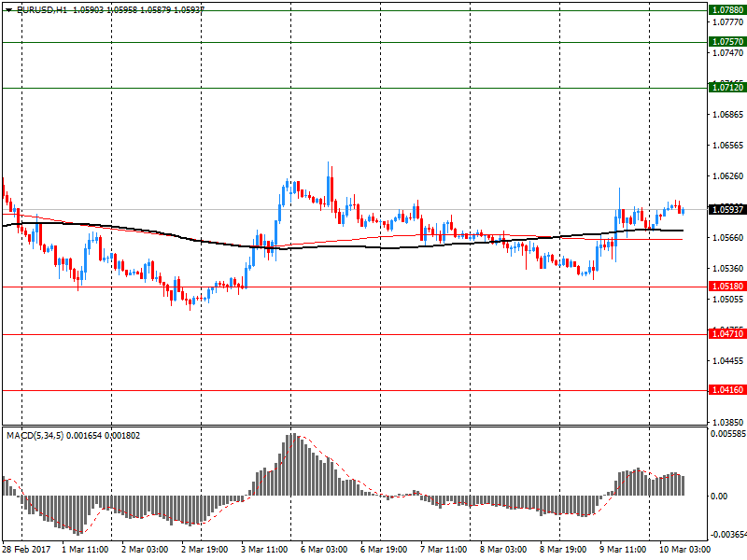Select the 1.04710 red support level label
The width and height of the screenshot is (747, 560).
coord(727,334)
